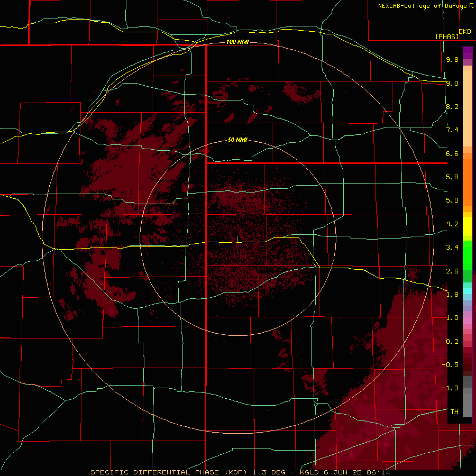Click the 3.4 value on the color scale
This screenshot has width=476, height=476.
click(x=452, y=248)
